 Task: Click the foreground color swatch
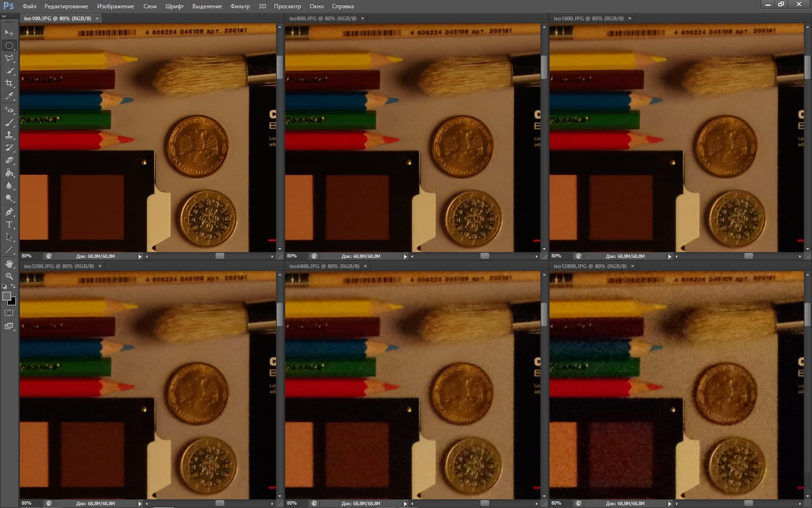pos(6,296)
